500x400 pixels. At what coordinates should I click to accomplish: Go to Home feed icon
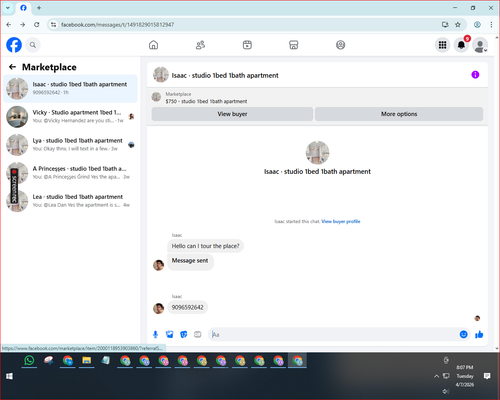[153, 45]
